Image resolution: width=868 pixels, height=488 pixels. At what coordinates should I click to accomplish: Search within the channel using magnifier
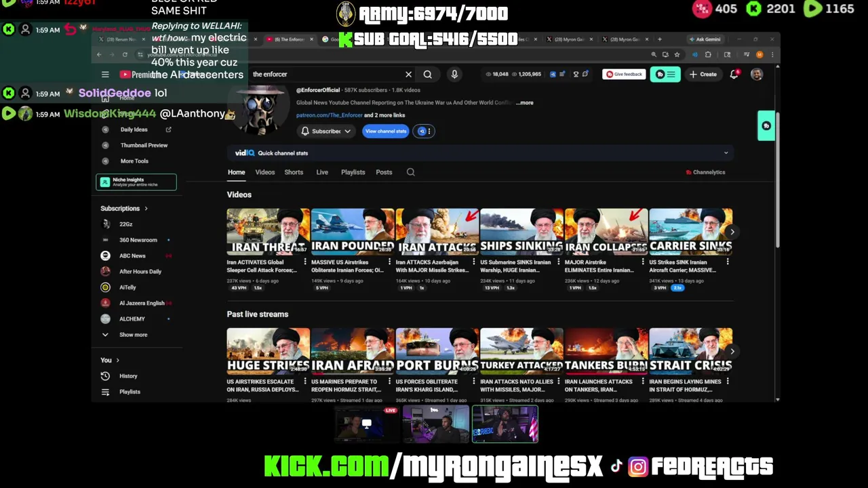coord(410,172)
